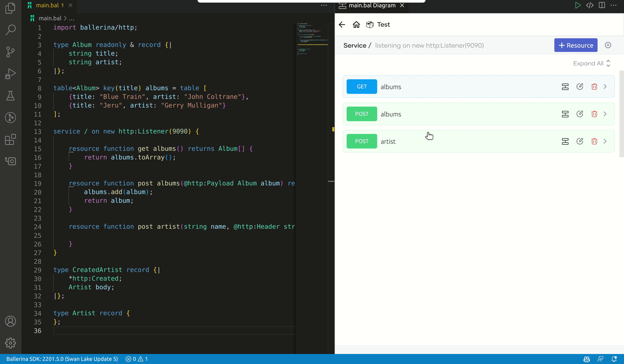
Task: Open diagram view for POST albums
Action: pos(565,114)
